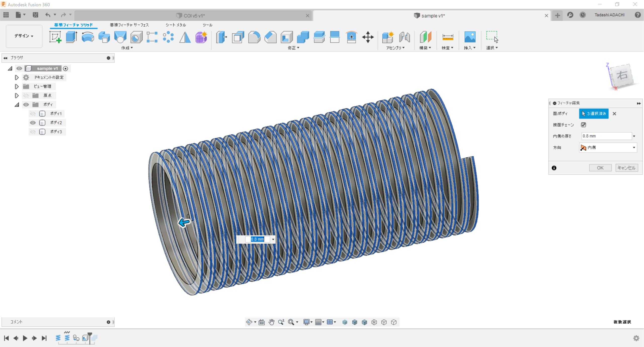The width and height of the screenshot is (644, 347).
Task: Open the アセンブリ dropdown menu
Action: pos(395,48)
